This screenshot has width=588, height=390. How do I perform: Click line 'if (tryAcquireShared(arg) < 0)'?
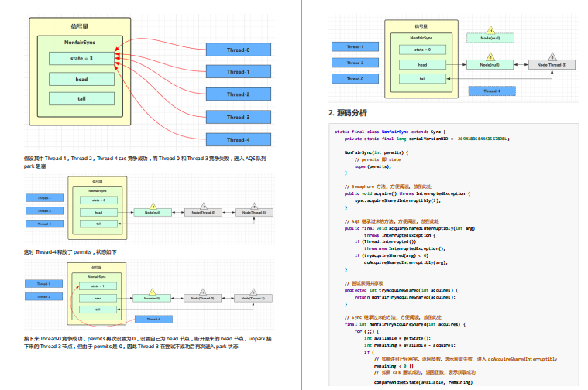coord(391,255)
